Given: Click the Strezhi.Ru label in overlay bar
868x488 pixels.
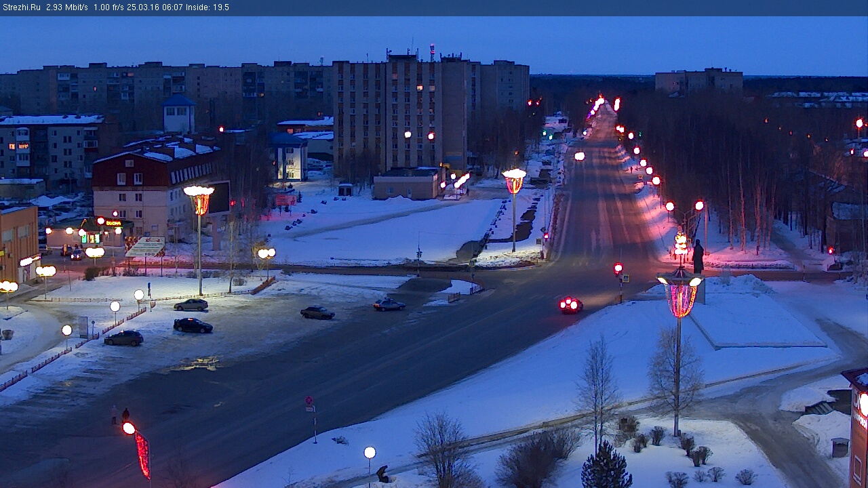Looking at the screenshot, I should 21,7.
